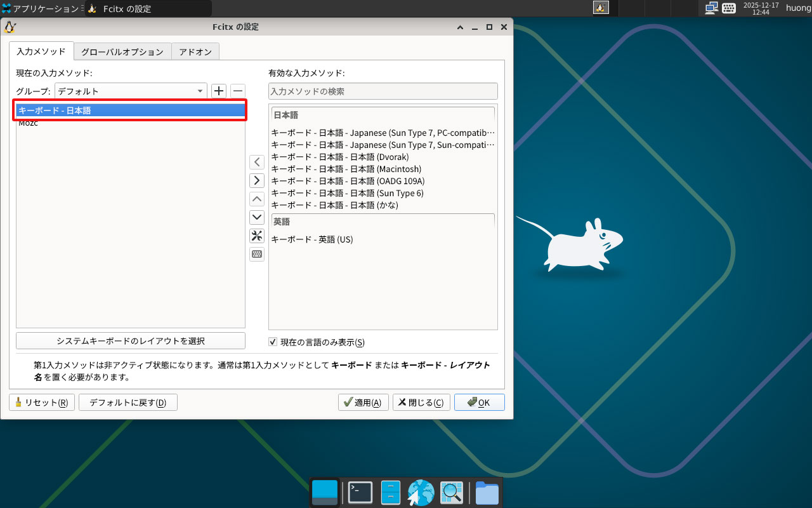This screenshot has height=508, width=812.
Task: Click the remove group minus button
Action: pyautogui.click(x=238, y=91)
